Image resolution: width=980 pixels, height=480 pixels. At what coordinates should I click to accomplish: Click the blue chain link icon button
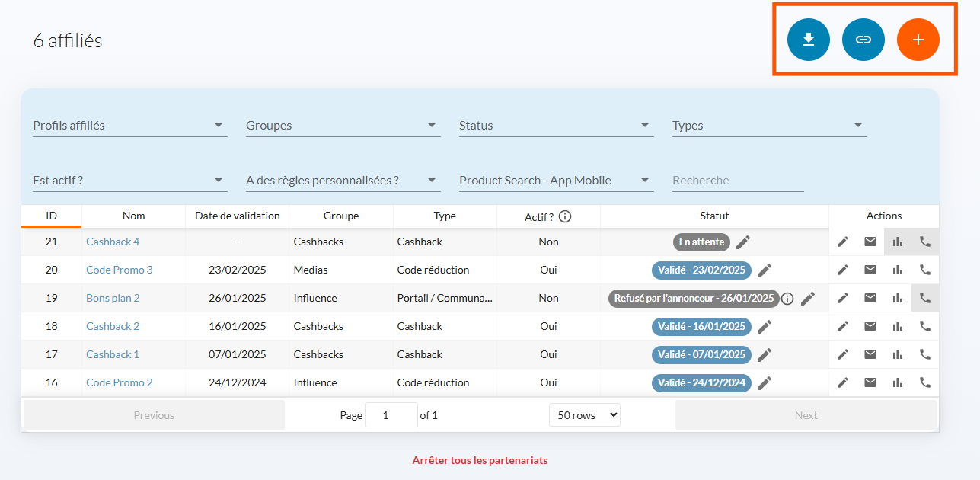tap(863, 39)
